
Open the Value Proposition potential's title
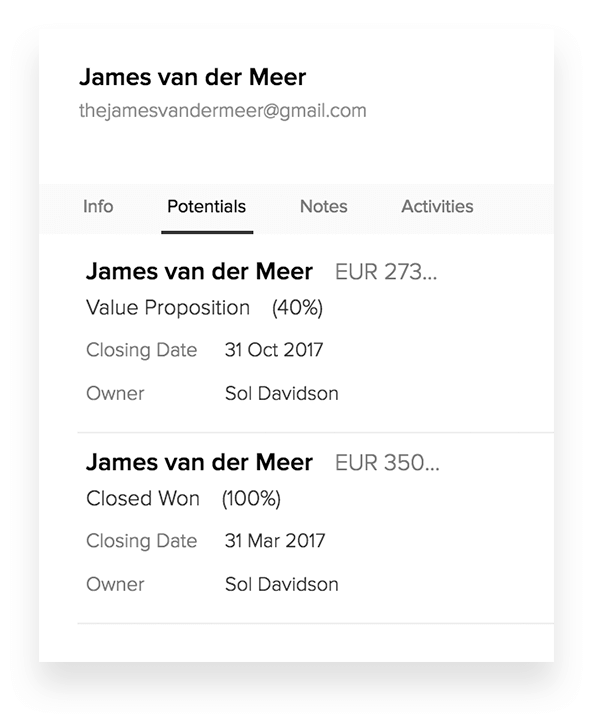pos(199,271)
